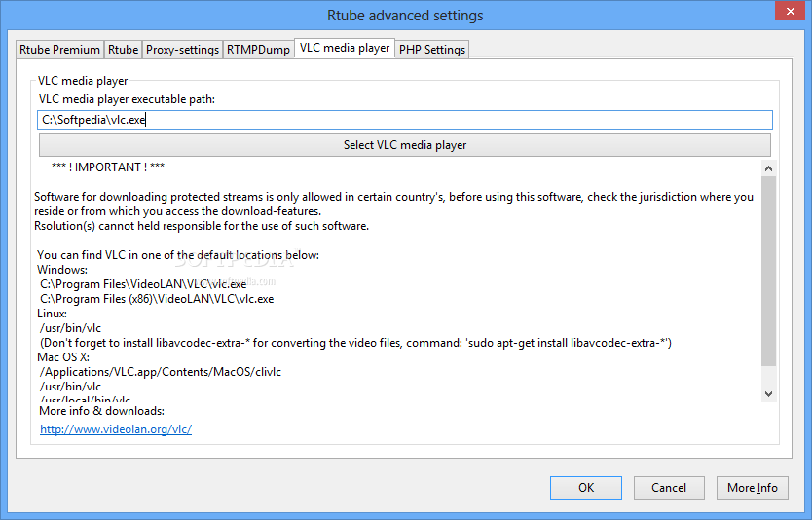Click the 'VLC media player executable path:' label
Viewport: 812px width, 520px height.
127,99
